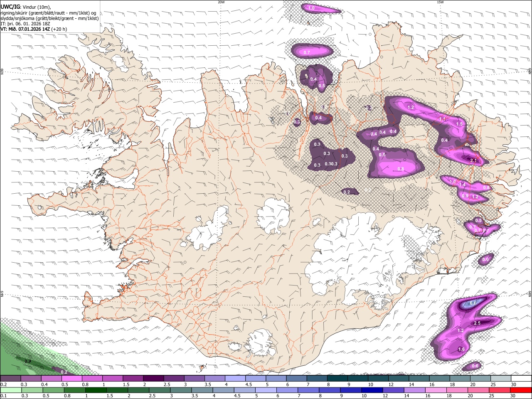Click the 1.6 precipitation value offshore

(x=461, y=350)
